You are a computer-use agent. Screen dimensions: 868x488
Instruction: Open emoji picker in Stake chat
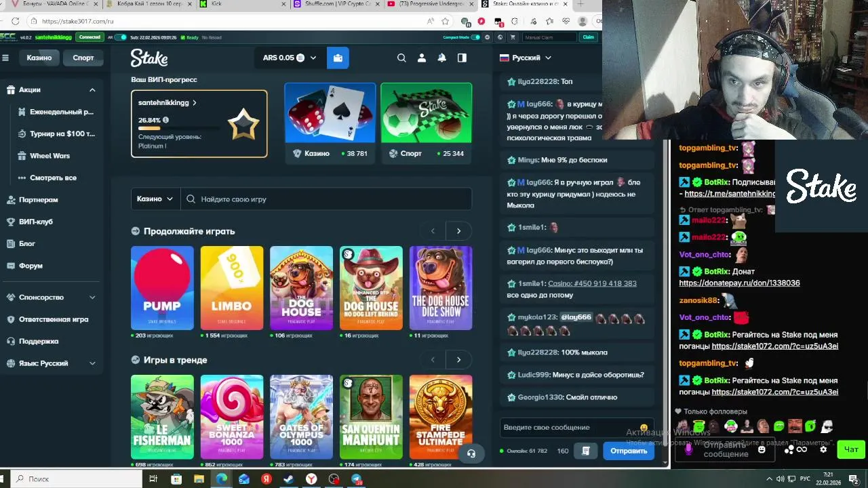click(644, 428)
